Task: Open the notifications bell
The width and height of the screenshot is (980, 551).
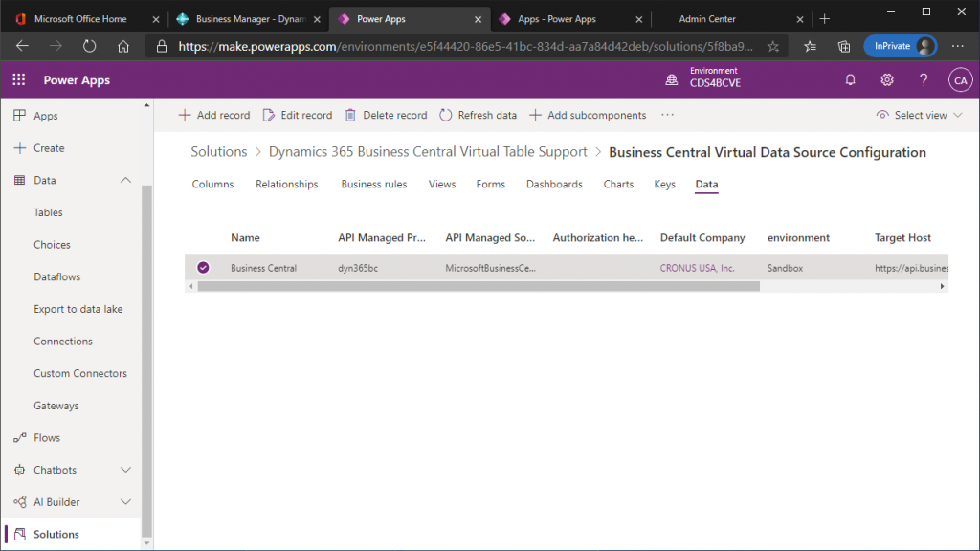Action: (850, 80)
